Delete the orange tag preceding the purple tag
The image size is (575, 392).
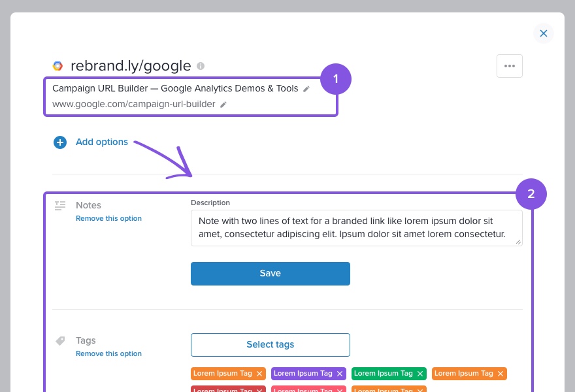[x=259, y=374]
